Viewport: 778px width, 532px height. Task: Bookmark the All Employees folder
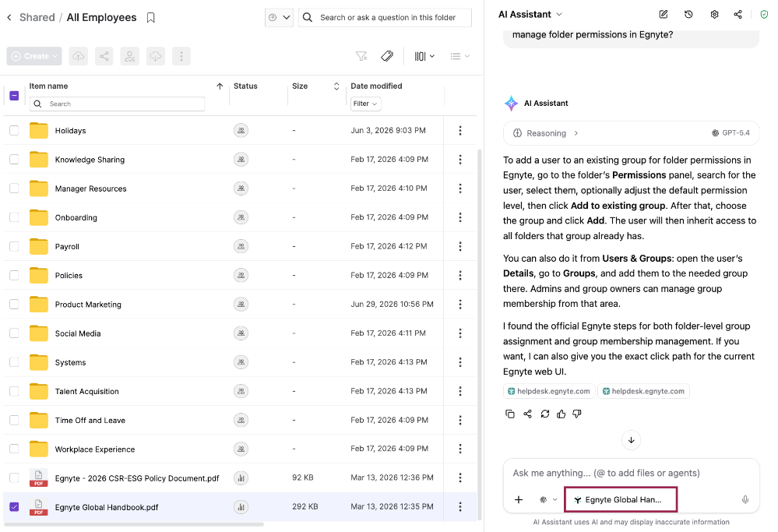[151, 18]
